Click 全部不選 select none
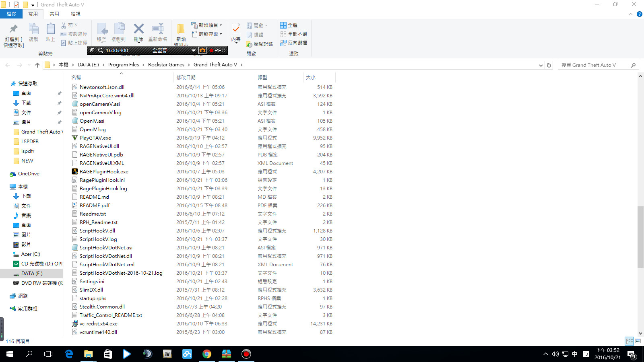This screenshot has width=644, height=362. [x=293, y=34]
